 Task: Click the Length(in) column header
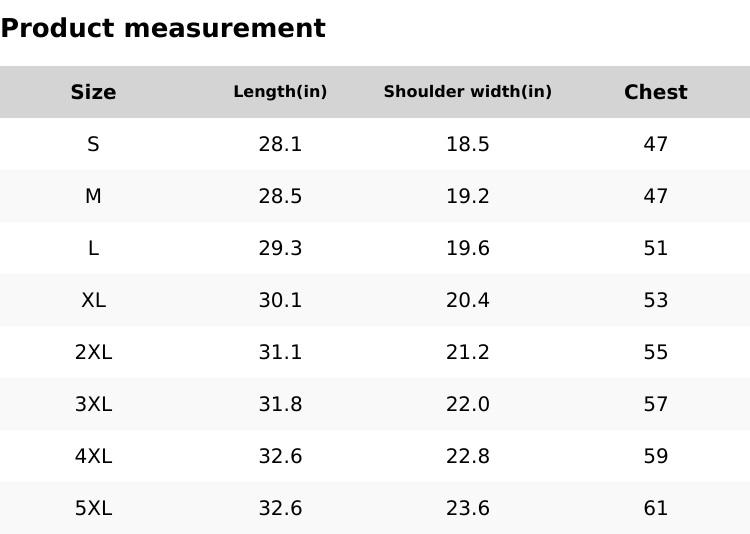coord(280,92)
